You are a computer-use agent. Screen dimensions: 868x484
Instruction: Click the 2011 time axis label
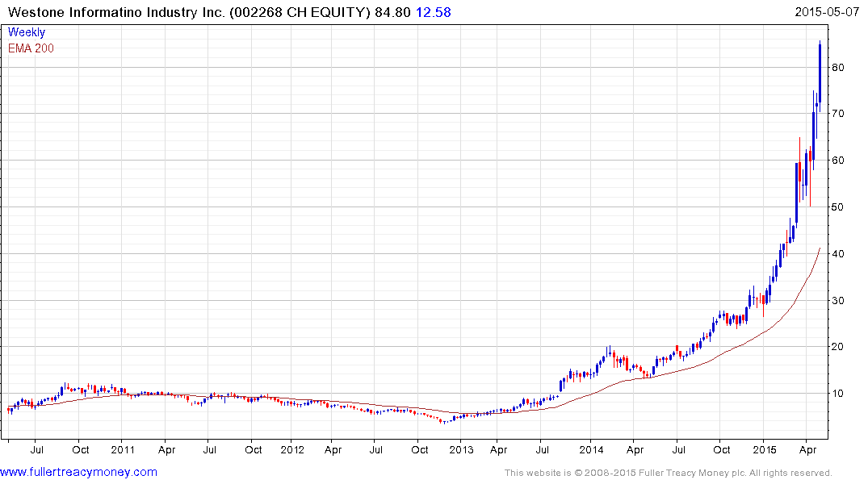(123, 449)
